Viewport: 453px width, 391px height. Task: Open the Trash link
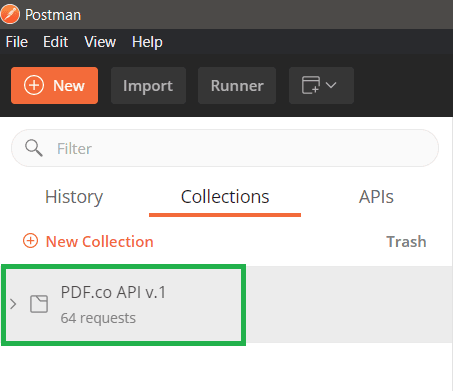[x=406, y=241]
